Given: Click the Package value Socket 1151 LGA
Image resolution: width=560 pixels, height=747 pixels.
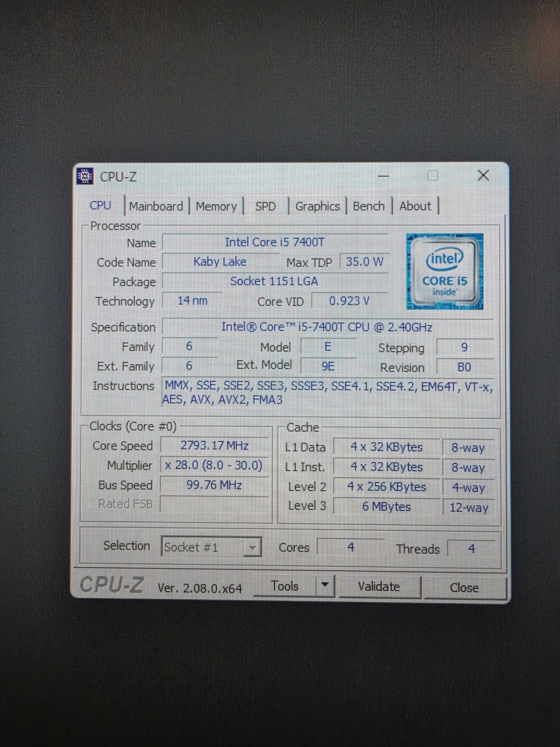Looking at the screenshot, I should coord(275,281).
